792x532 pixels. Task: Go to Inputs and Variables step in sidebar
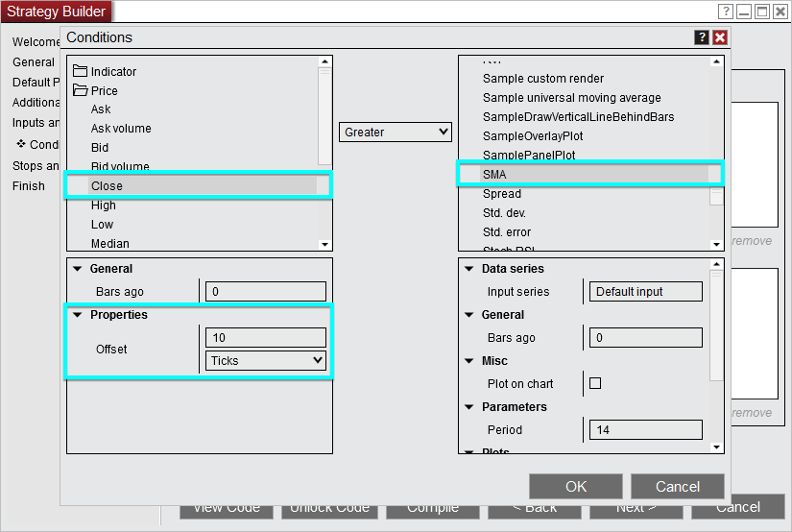pos(36,123)
